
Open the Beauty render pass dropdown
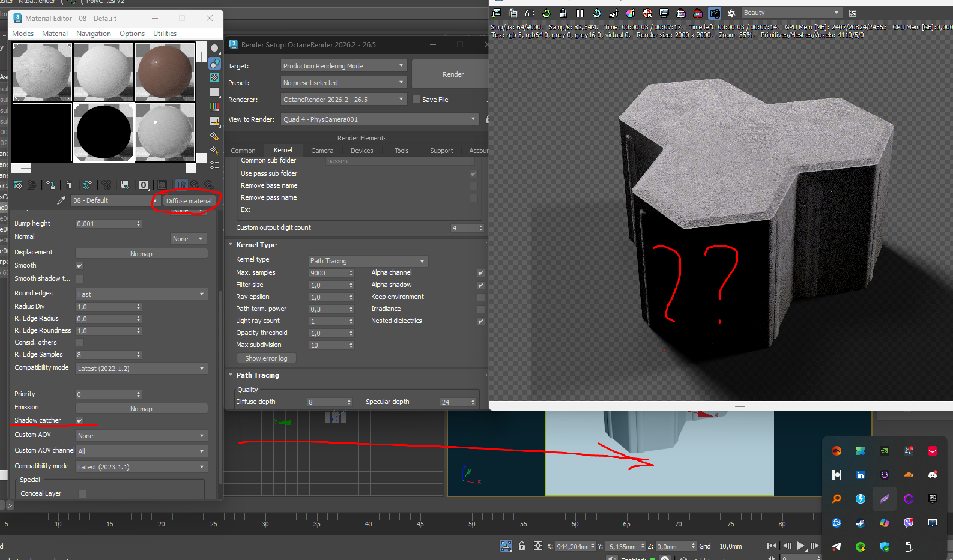(790, 13)
